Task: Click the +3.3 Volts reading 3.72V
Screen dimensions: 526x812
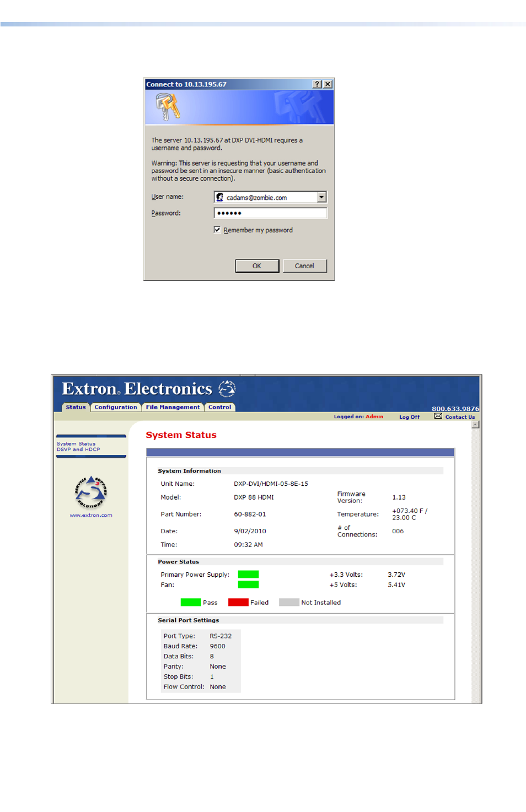Action: click(x=396, y=575)
